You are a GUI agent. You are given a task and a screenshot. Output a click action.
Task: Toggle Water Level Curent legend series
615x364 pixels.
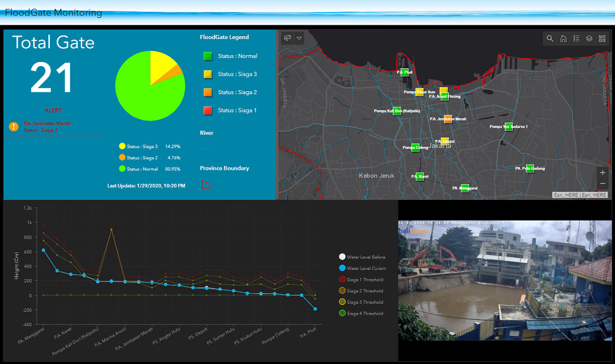click(362, 268)
